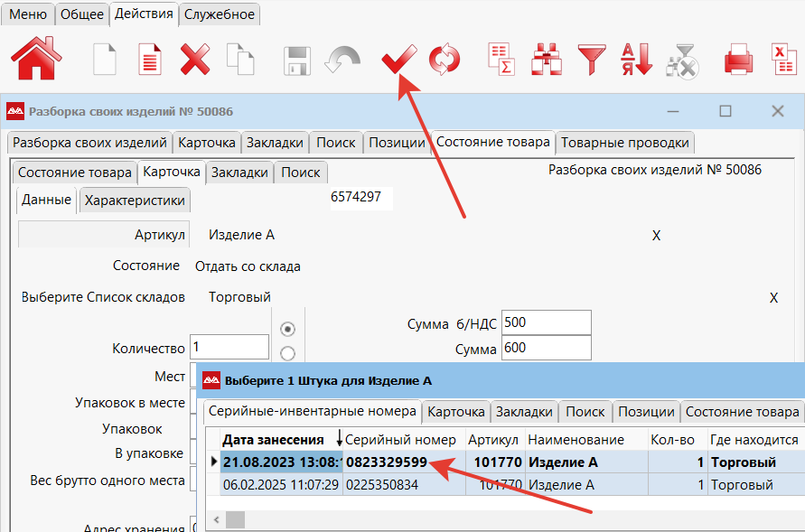This screenshot has width=805, height=532.
Task: Clear the warehouse list with X
Action: coord(773,297)
